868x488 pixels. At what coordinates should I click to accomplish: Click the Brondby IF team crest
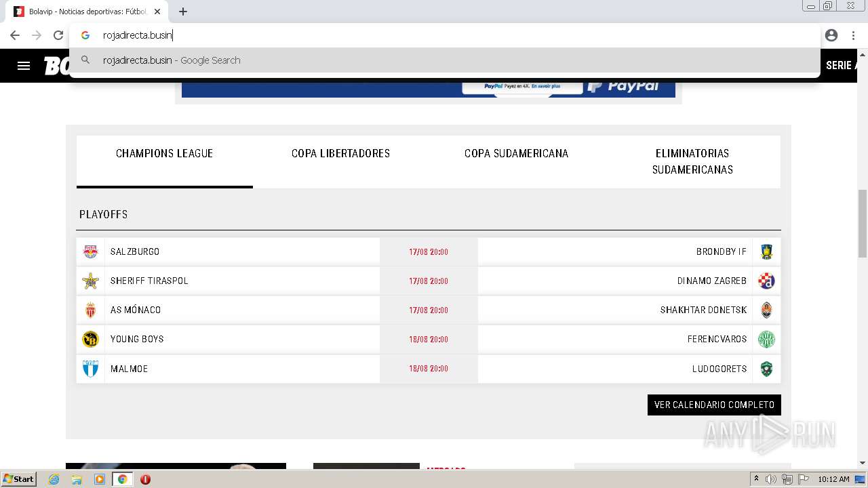point(766,251)
